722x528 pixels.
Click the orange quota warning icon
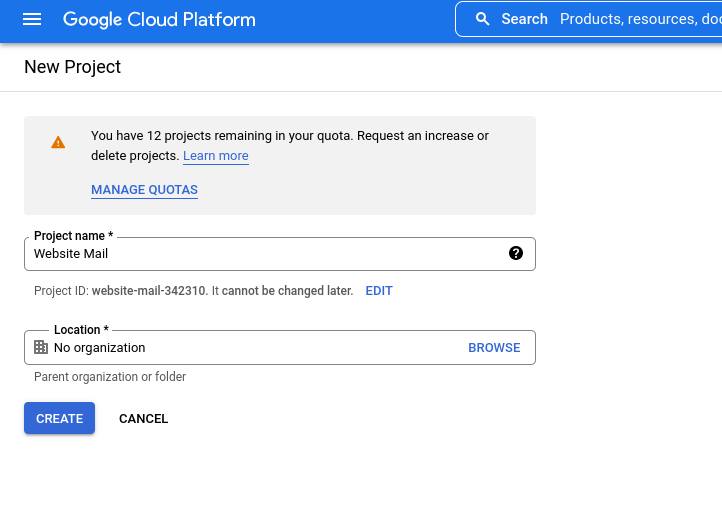[58, 142]
